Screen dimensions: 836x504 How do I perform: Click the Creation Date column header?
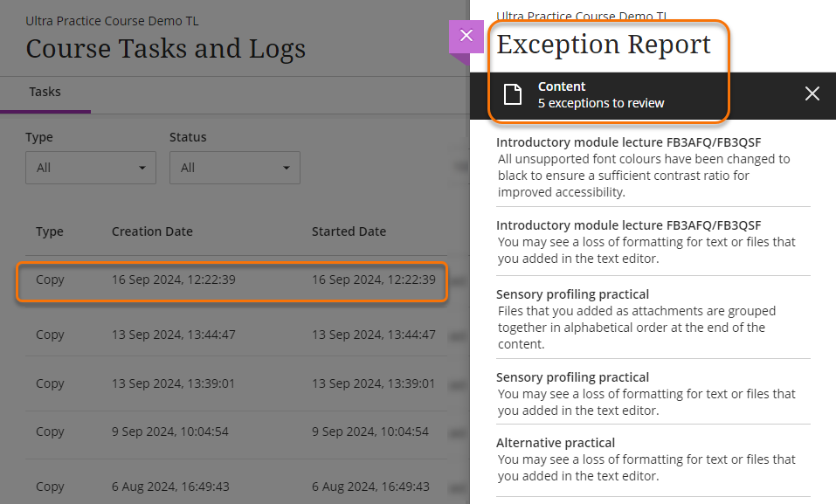coord(152,231)
